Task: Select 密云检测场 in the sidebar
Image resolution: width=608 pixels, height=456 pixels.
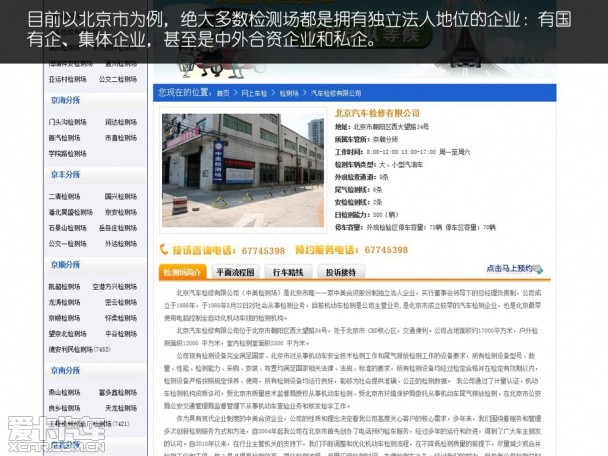Action: [121, 302]
